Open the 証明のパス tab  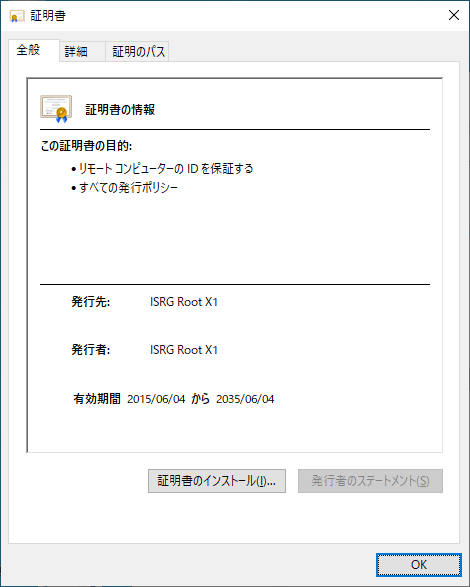(x=137, y=51)
